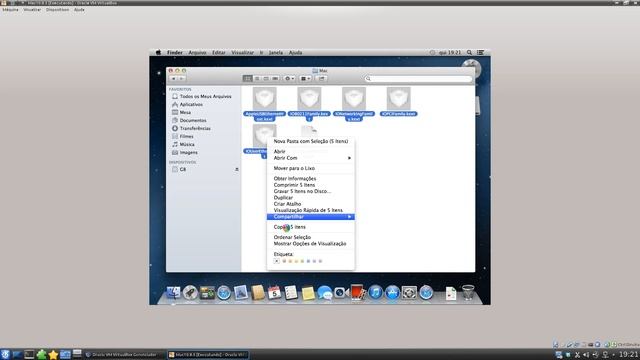Open the Finder menu in the menu bar
Viewport: 640px width, 360px height.
coord(175,52)
